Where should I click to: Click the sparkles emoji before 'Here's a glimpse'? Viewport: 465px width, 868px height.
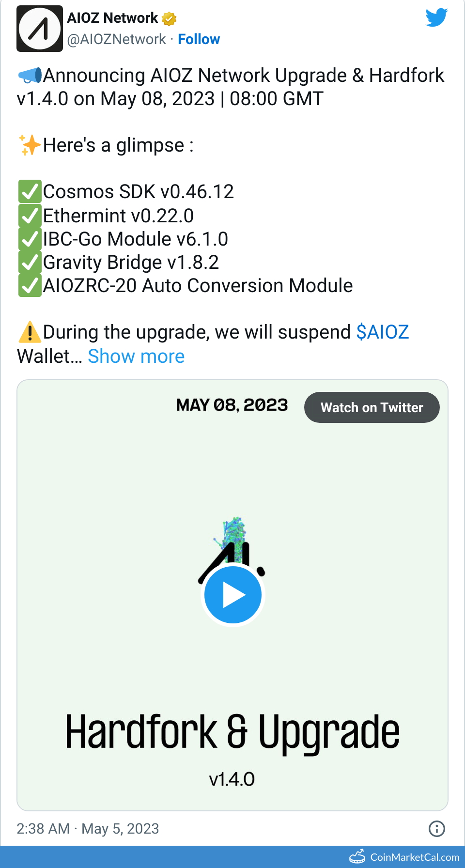[30, 145]
